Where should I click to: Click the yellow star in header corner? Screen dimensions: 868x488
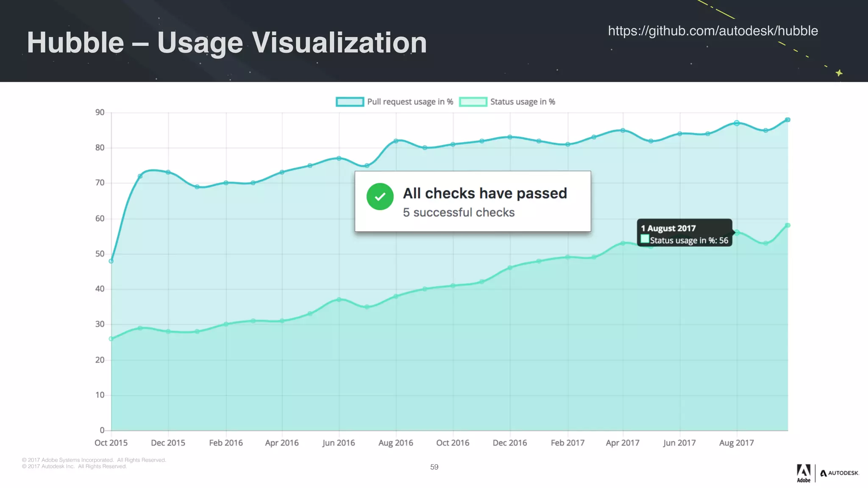(x=839, y=73)
